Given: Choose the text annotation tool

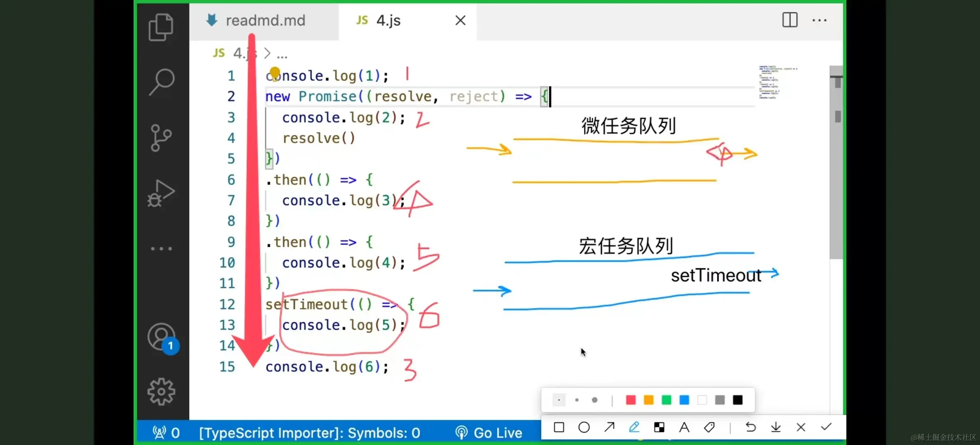Looking at the screenshot, I should 684,427.
